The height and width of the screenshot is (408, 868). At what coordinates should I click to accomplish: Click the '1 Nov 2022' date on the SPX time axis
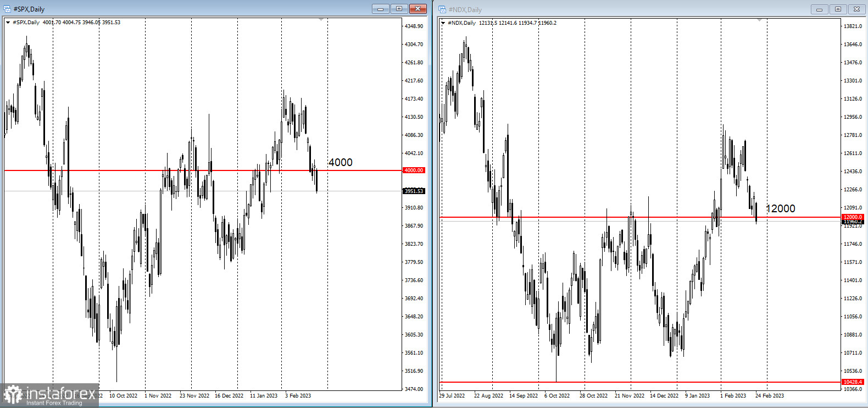158,396
